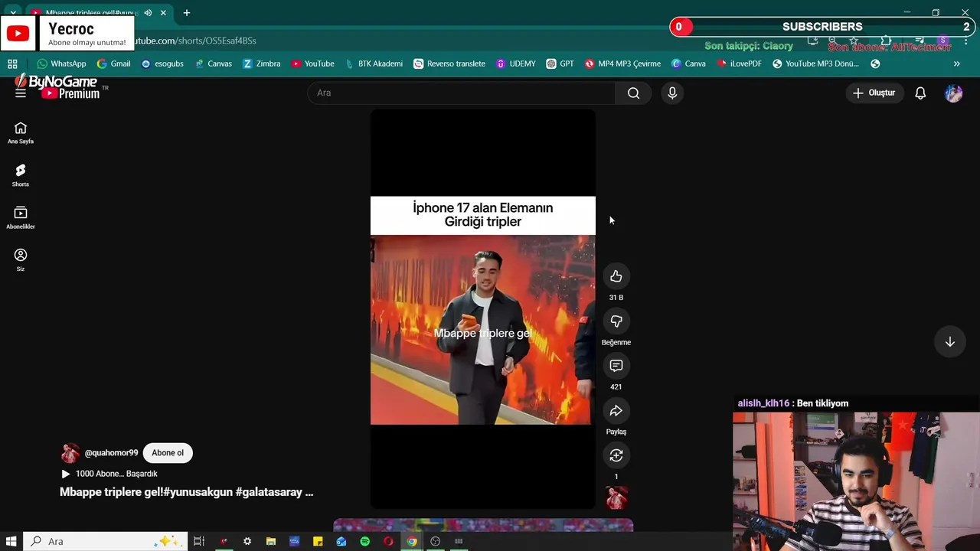Image resolution: width=980 pixels, height=551 pixels.
Task: Open Sticky Notes from the taskbar
Action: click(x=318, y=541)
